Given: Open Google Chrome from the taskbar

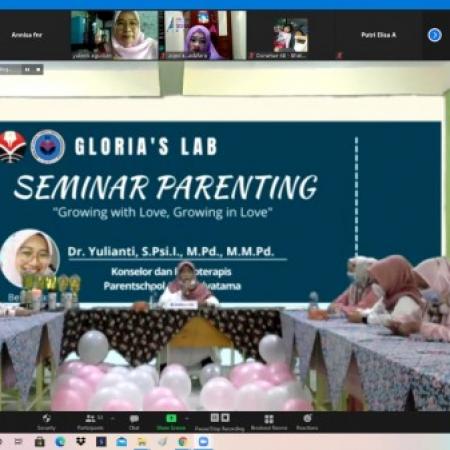Looking at the screenshot, I should 183,442.
